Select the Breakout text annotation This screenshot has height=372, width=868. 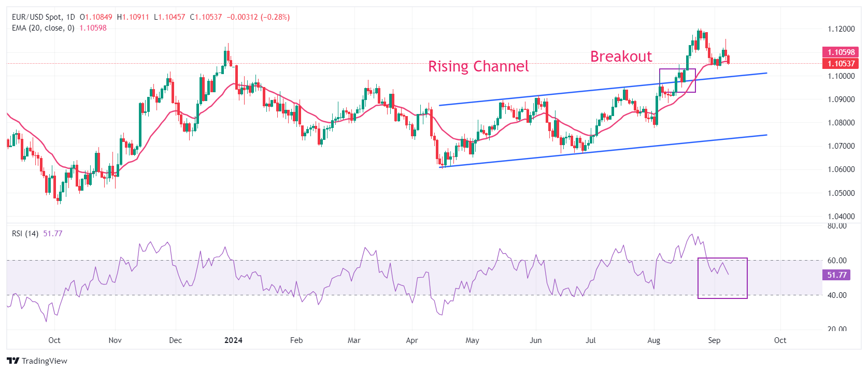[x=621, y=56]
